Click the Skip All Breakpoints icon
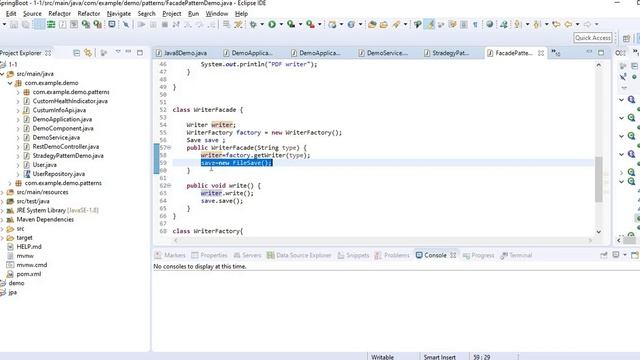Screen dimensions: 640x360 point(126,25)
